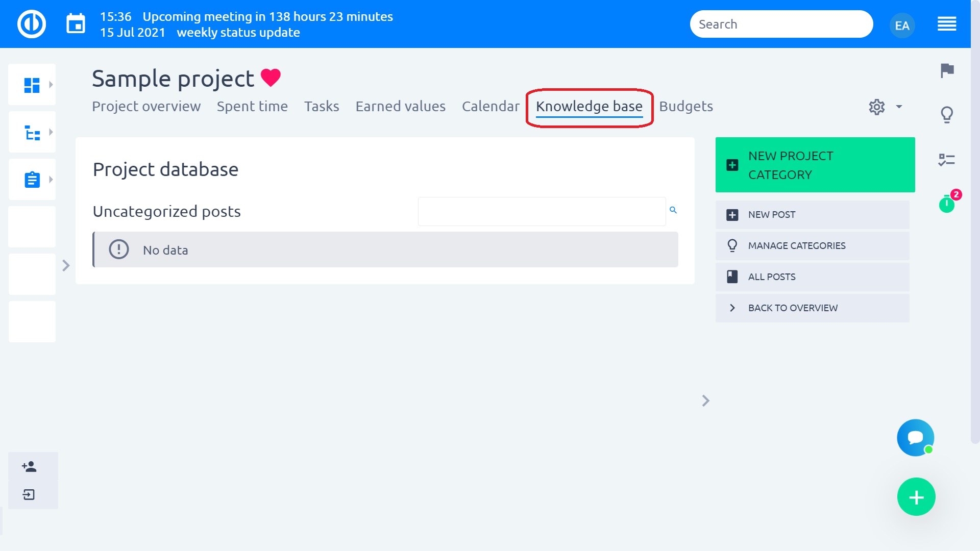Image resolution: width=980 pixels, height=551 pixels.
Task: Open the project settings gear dropdown arrow
Action: pos(899,107)
